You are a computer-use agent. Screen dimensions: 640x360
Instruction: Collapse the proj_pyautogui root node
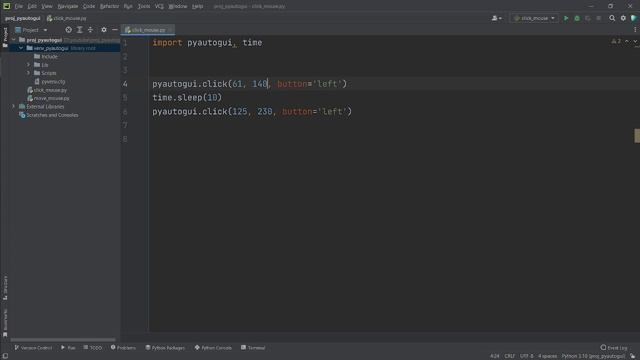click(x=13, y=40)
